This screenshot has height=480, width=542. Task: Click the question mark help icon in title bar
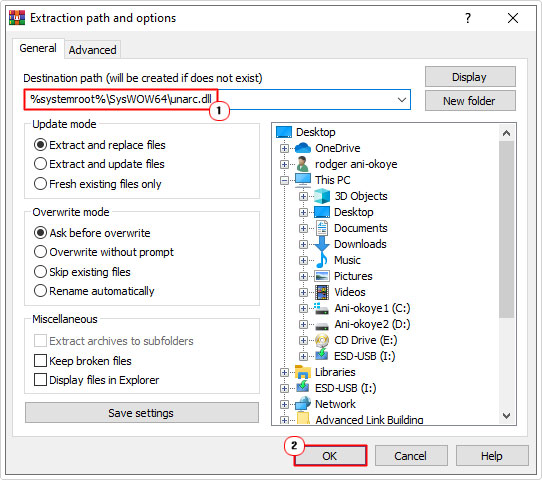468,18
